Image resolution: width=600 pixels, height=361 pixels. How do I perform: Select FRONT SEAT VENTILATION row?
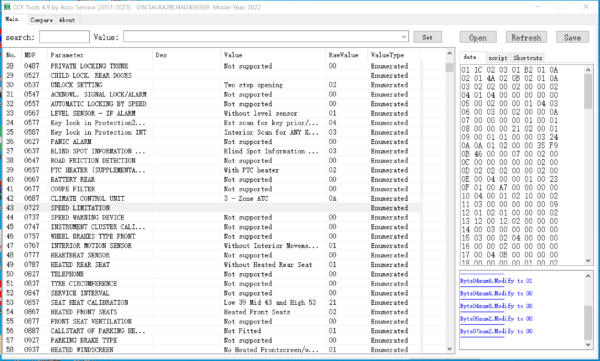(212, 321)
